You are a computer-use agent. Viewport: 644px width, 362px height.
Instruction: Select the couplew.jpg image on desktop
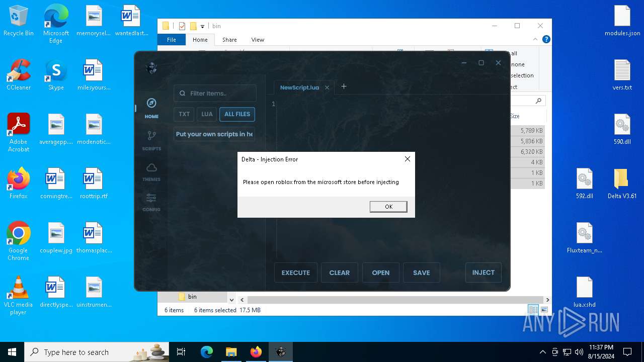56,238
